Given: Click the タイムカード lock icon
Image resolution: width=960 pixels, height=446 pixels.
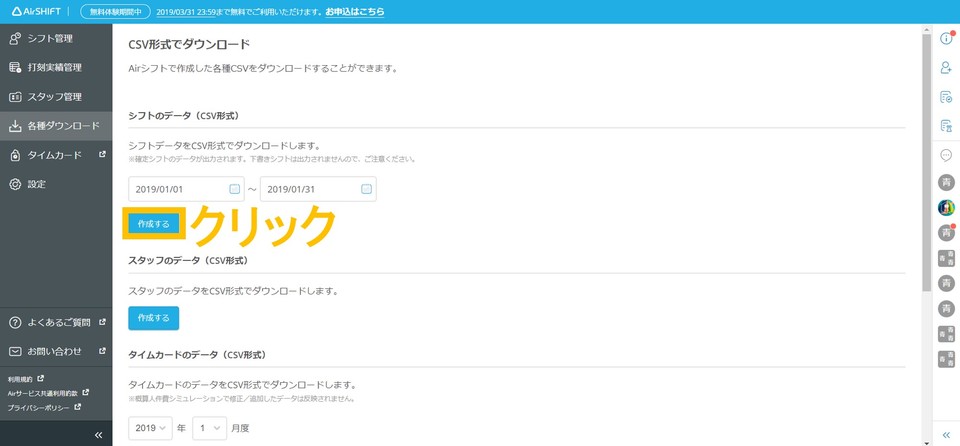Looking at the screenshot, I should [15, 155].
